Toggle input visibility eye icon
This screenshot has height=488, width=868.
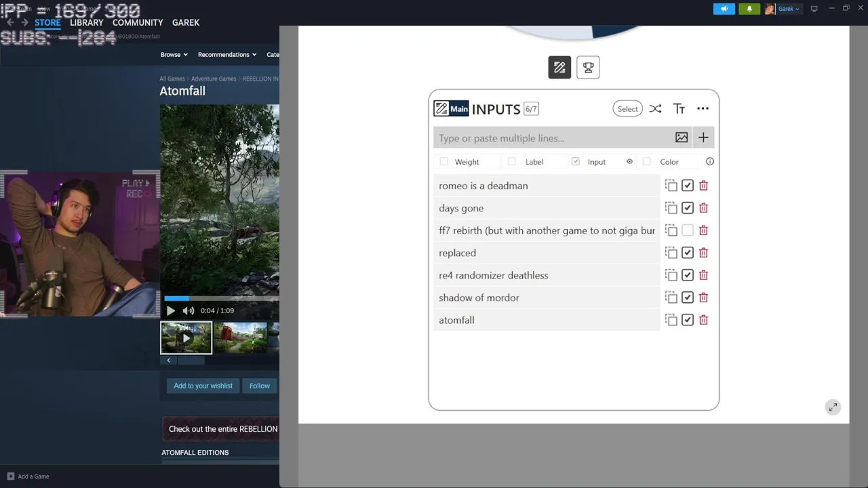(x=629, y=161)
